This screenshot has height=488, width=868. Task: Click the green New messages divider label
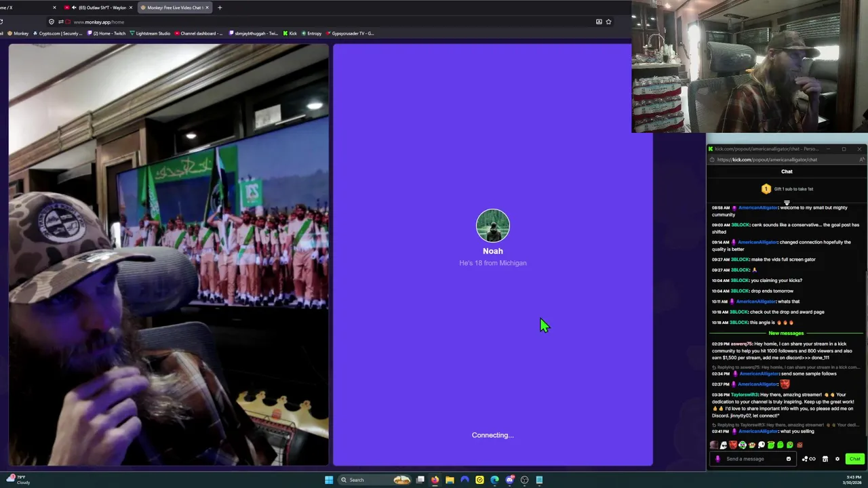[786, 333]
